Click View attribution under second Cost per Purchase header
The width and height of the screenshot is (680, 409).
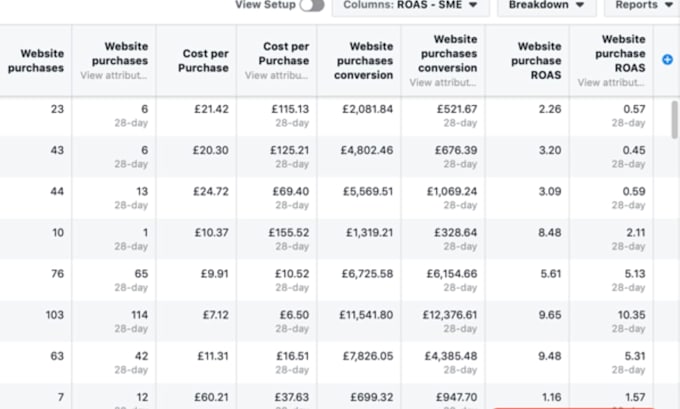(x=277, y=75)
